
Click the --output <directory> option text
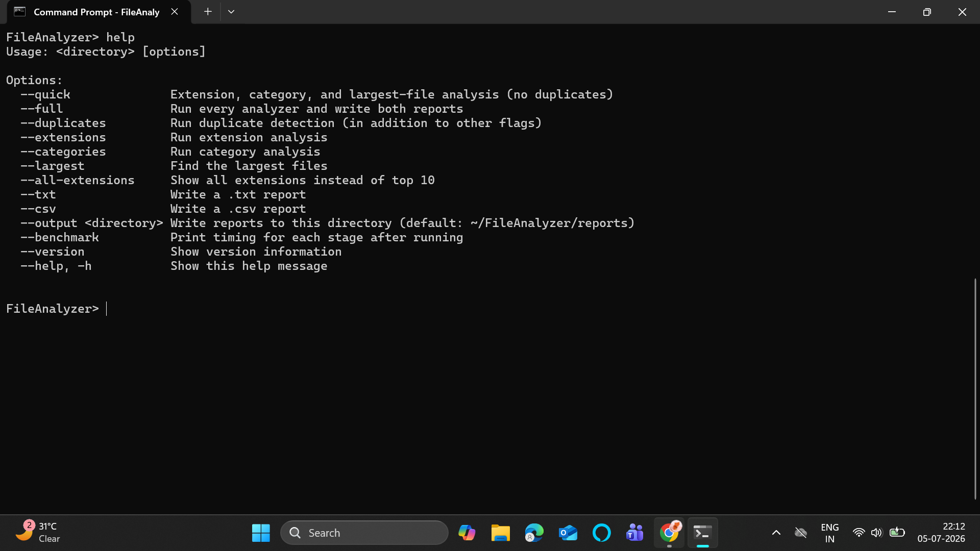click(92, 223)
